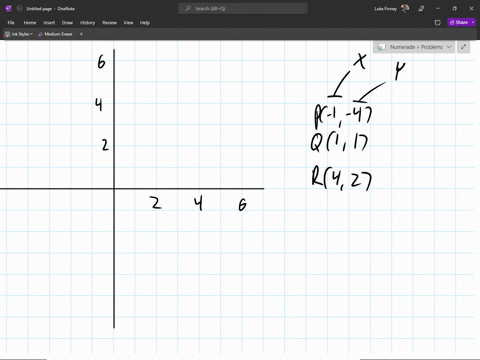Image resolution: width=480 pixels, height=360 pixels.
Task: Click the Share button
Action: (x=459, y=22)
